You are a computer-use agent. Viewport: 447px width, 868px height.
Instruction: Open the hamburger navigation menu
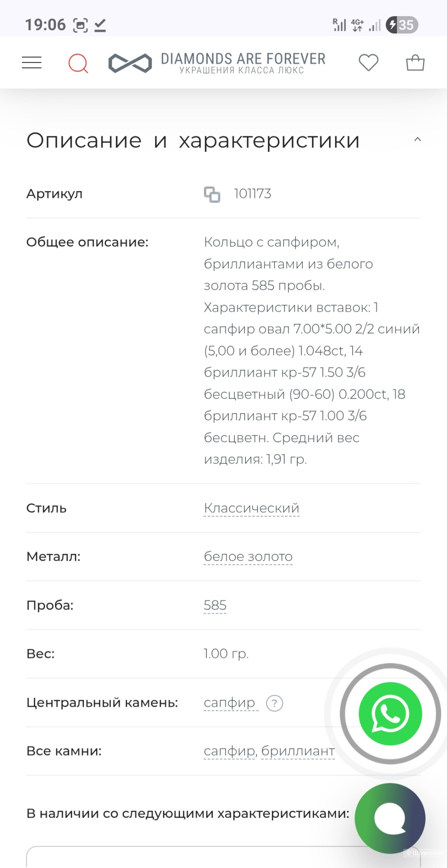pos(31,63)
